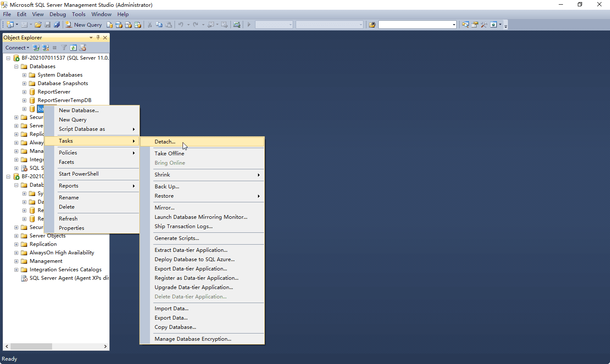The height and width of the screenshot is (364, 610).
Task: Click the Find text input field in the toolbar
Action: pos(415,25)
